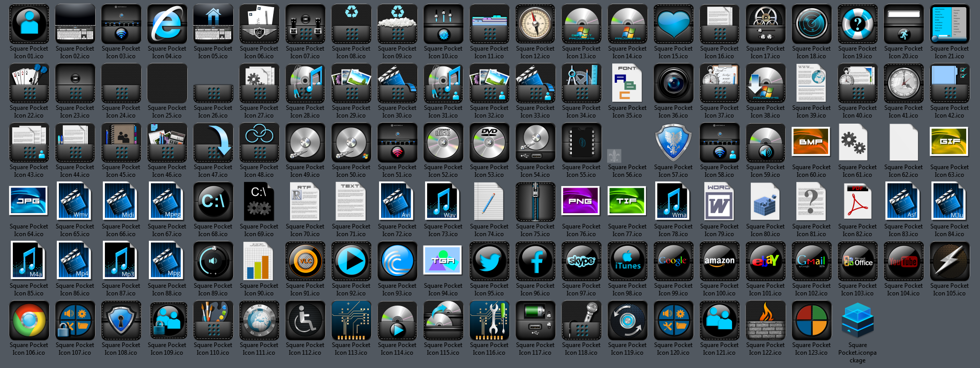This screenshot has width=980, height=368.
Task: Click the camera lens Icon 36.ico
Action: [674, 83]
